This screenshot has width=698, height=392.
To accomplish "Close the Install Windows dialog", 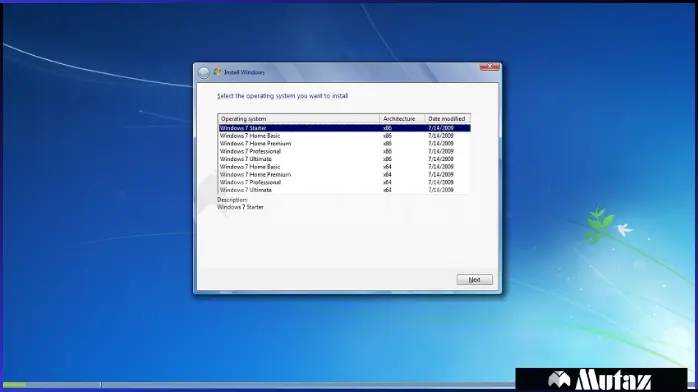I will click(x=489, y=67).
